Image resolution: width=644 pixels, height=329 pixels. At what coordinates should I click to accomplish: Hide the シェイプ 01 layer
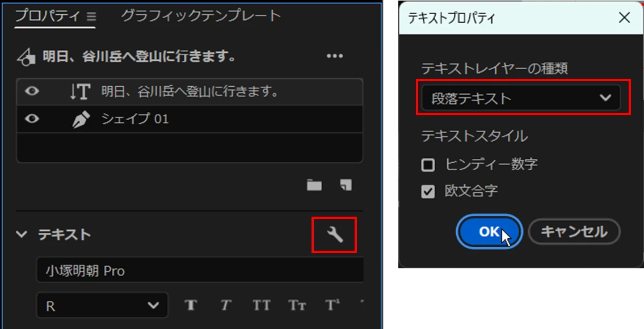tap(32, 119)
